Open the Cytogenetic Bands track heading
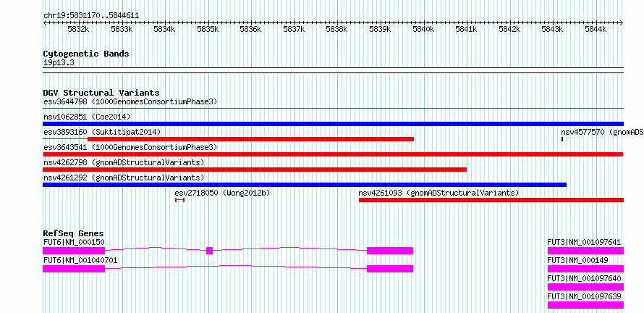644x313 pixels. (x=86, y=54)
